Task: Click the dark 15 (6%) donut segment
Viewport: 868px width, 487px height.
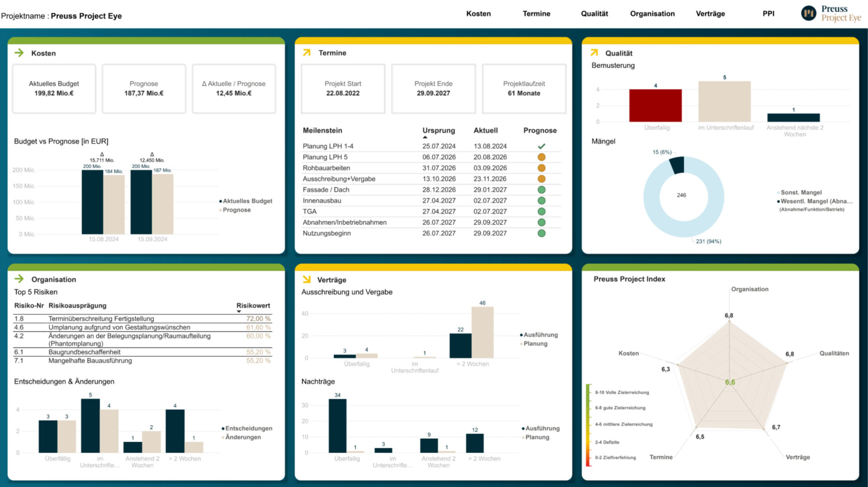Action: coord(677,165)
